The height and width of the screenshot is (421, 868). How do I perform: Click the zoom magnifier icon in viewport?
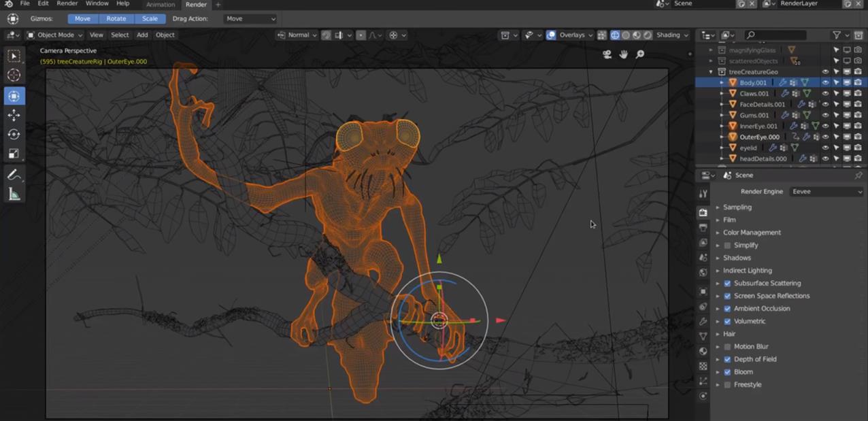pos(640,54)
